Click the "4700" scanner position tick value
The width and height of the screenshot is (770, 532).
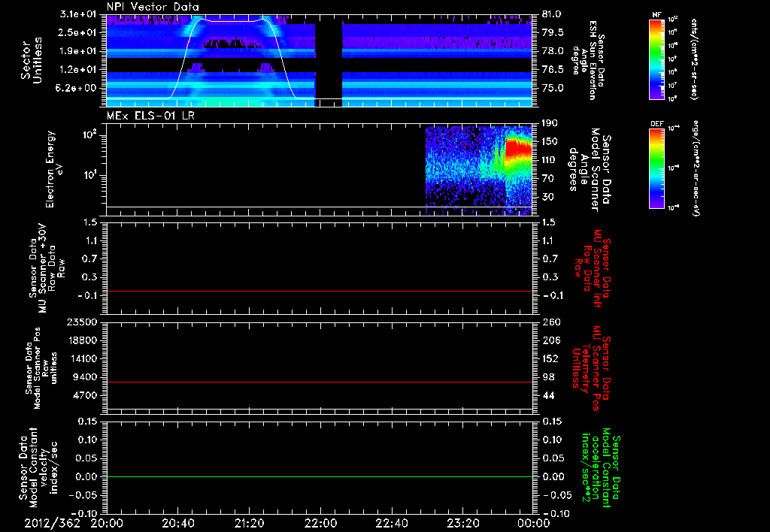[x=84, y=395]
